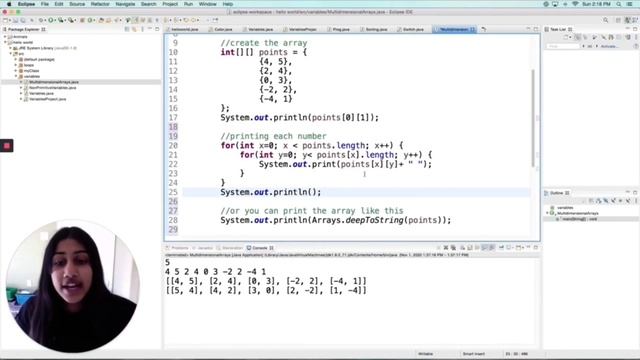This screenshot has width=640, height=360.
Task: Maximize the editor area
Action: (x=536, y=29)
